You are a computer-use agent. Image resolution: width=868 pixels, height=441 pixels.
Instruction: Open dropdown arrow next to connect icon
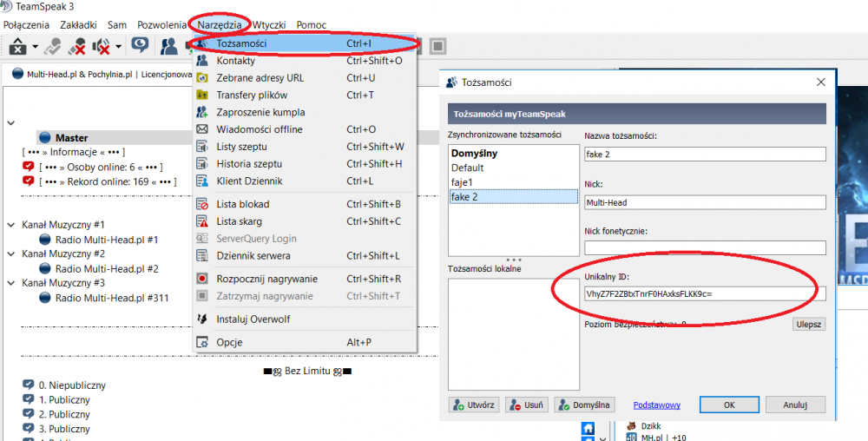pyautogui.click(x=35, y=47)
